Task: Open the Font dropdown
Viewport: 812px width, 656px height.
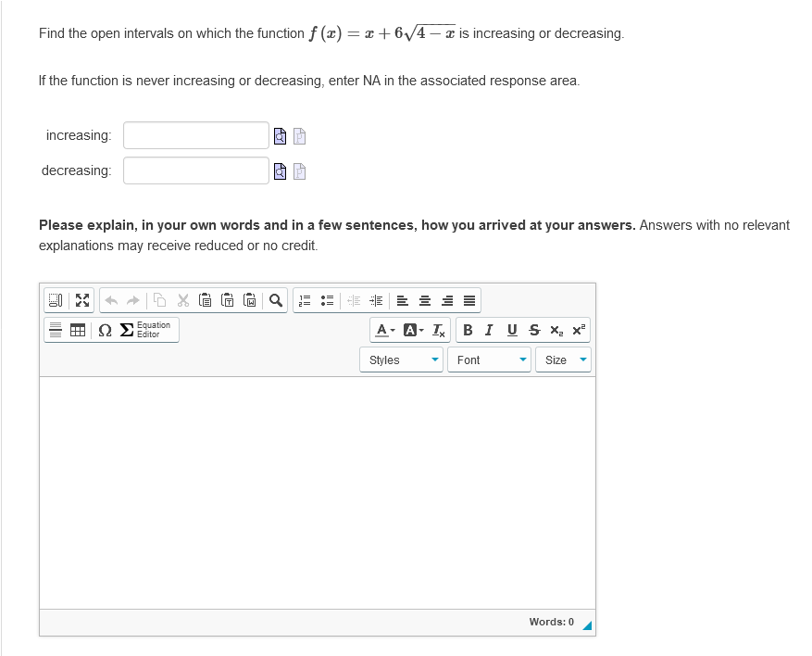Action: [x=488, y=360]
